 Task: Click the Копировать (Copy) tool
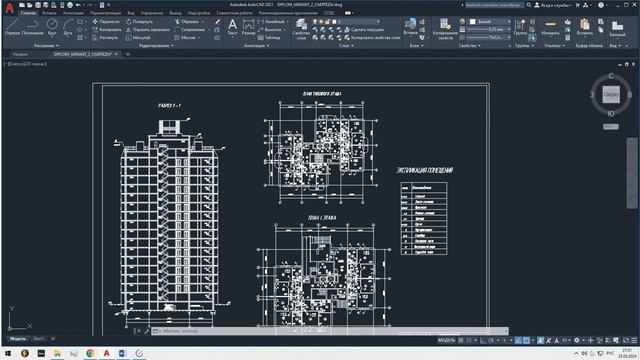point(107,29)
